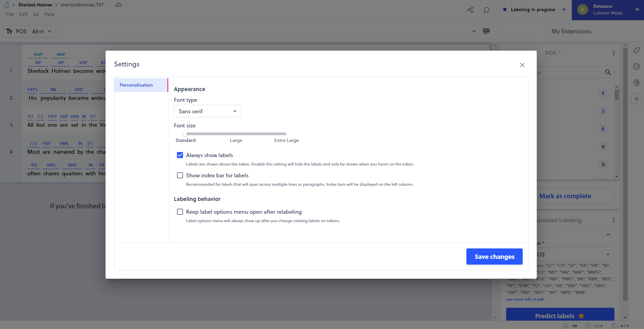Open the label tag extension icon
Image resolution: width=644 pixels, height=329 pixels.
[636, 51]
